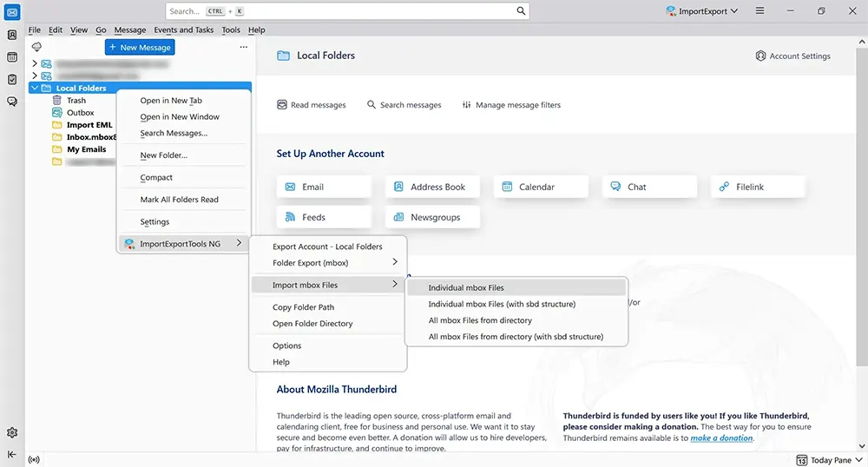
Task: Expand the second mail account
Action: [x=35, y=76]
